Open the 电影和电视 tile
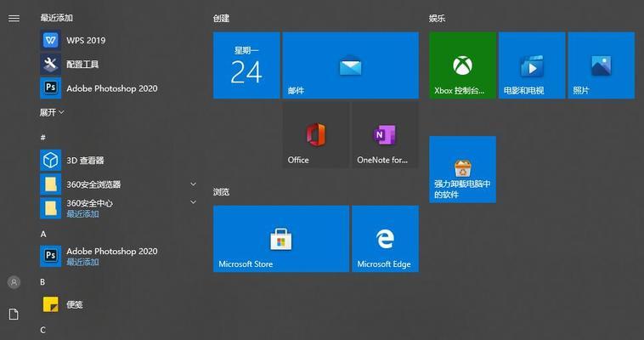This screenshot has width=644, height=340. (532, 65)
